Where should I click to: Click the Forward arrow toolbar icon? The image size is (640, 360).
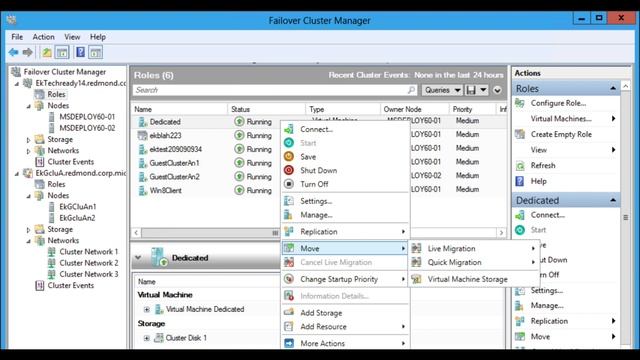tap(27, 52)
